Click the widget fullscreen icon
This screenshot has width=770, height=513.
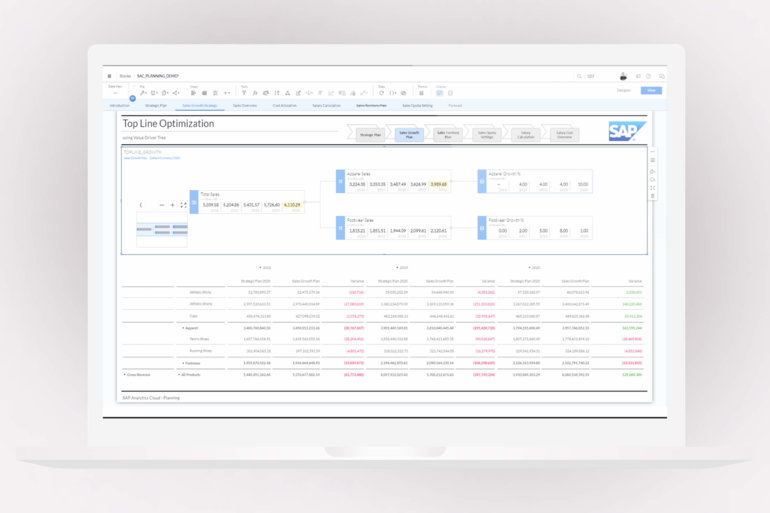tap(653, 188)
